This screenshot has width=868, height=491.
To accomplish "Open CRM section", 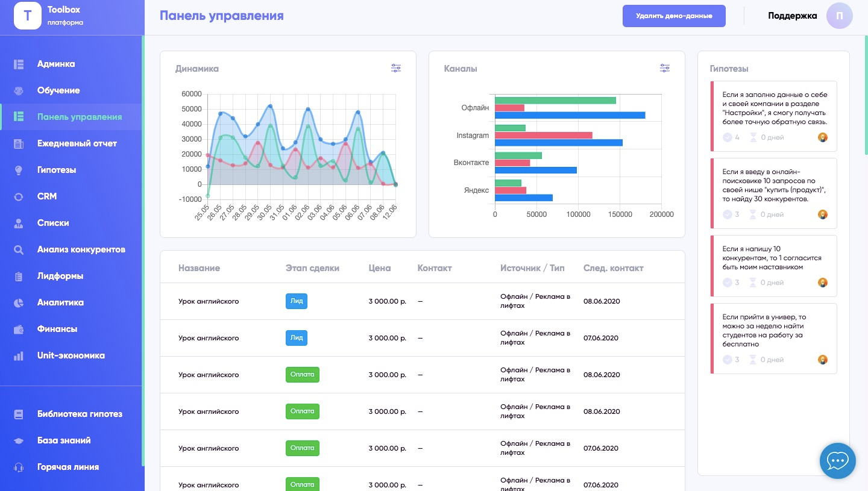I will [x=71, y=196].
